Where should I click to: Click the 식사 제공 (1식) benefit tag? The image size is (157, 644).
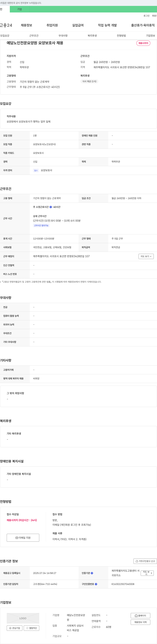(x=89, y=81)
